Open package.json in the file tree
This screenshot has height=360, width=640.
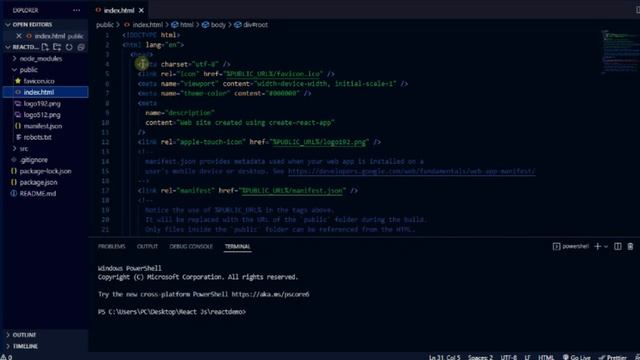pos(38,182)
